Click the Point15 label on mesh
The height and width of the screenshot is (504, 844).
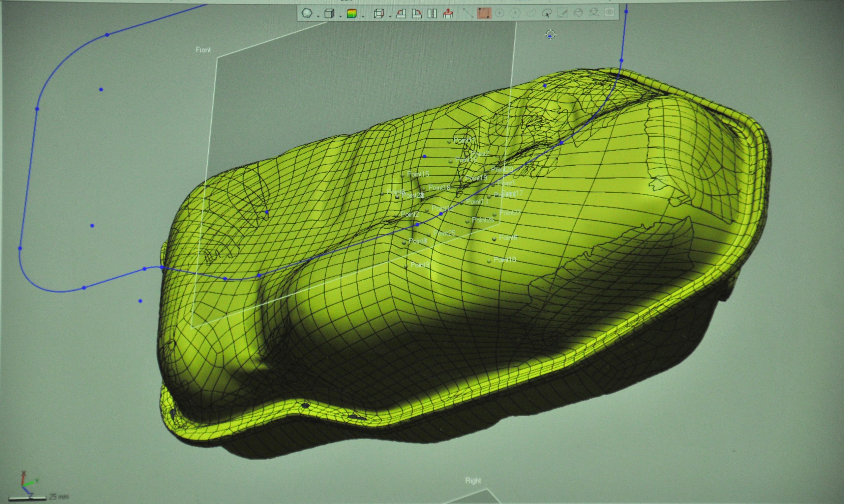[418, 174]
